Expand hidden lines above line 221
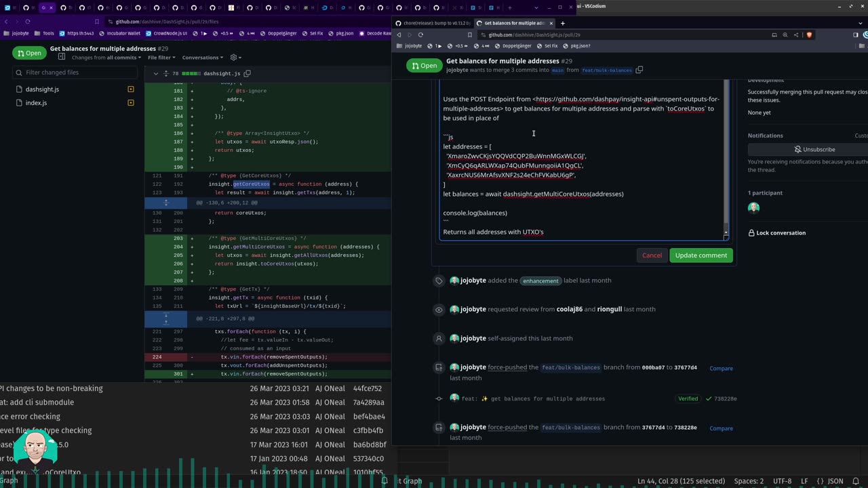 click(x=166, y=319)
